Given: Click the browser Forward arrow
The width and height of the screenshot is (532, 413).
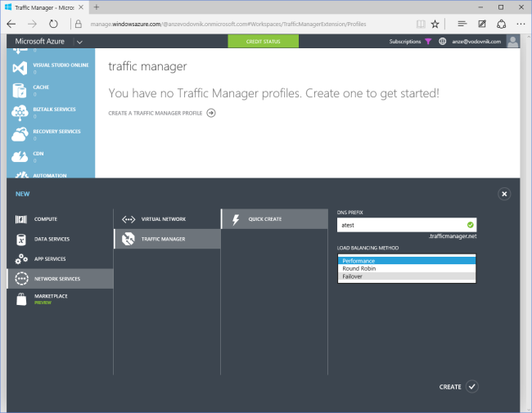Looking at the screenshot, I should click(x=32, y=24).
